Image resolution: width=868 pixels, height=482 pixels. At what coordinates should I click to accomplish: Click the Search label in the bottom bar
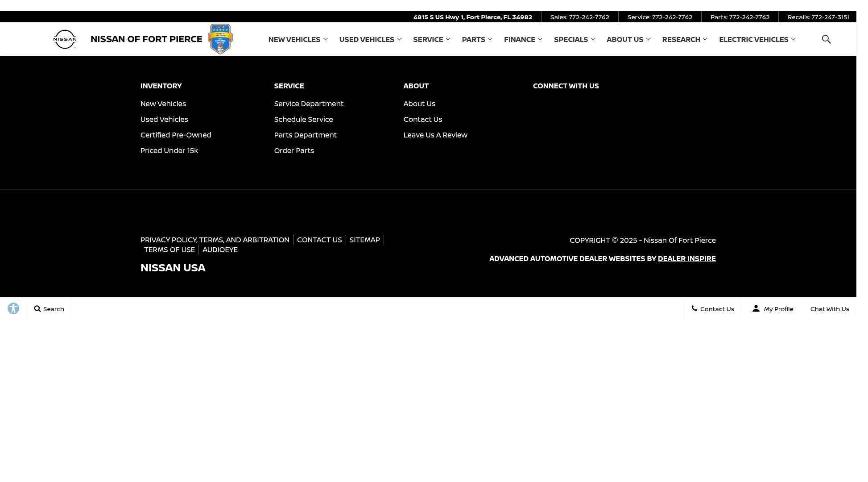[54, 309]
